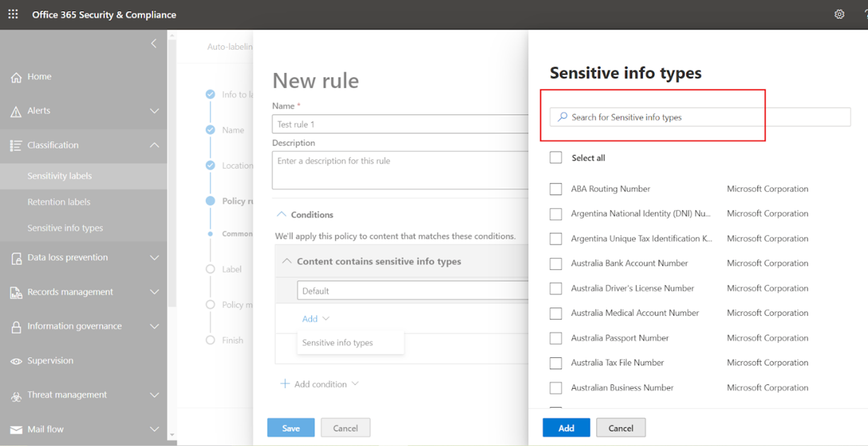
Task: Select Retention labels in the navigation
Action: click(x=59, y=201)
